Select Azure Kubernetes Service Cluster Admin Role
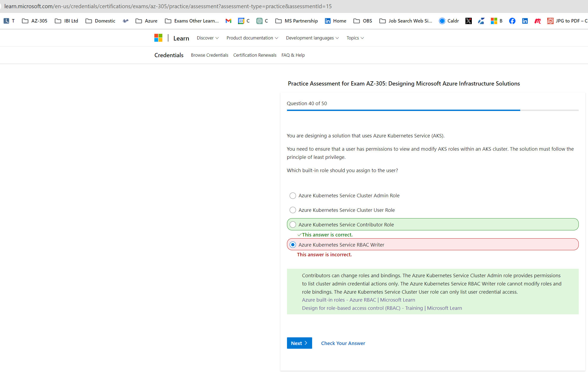 tap(293, 196)
